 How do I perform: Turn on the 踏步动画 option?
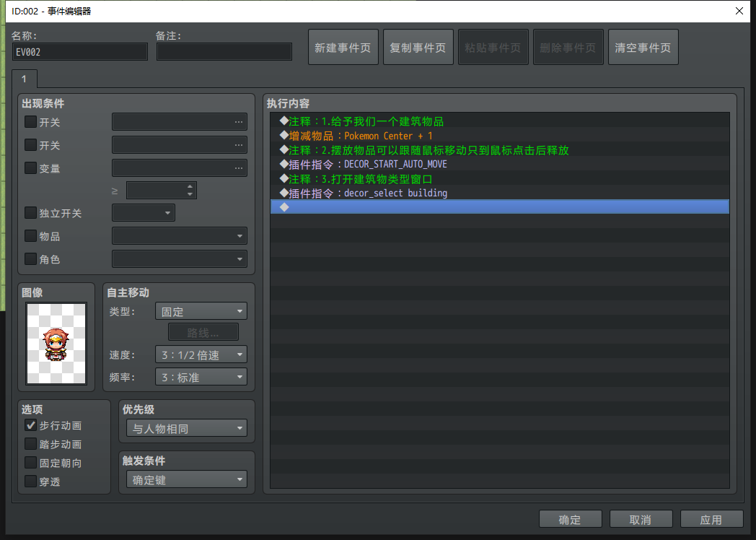click(x=30, y=444)
